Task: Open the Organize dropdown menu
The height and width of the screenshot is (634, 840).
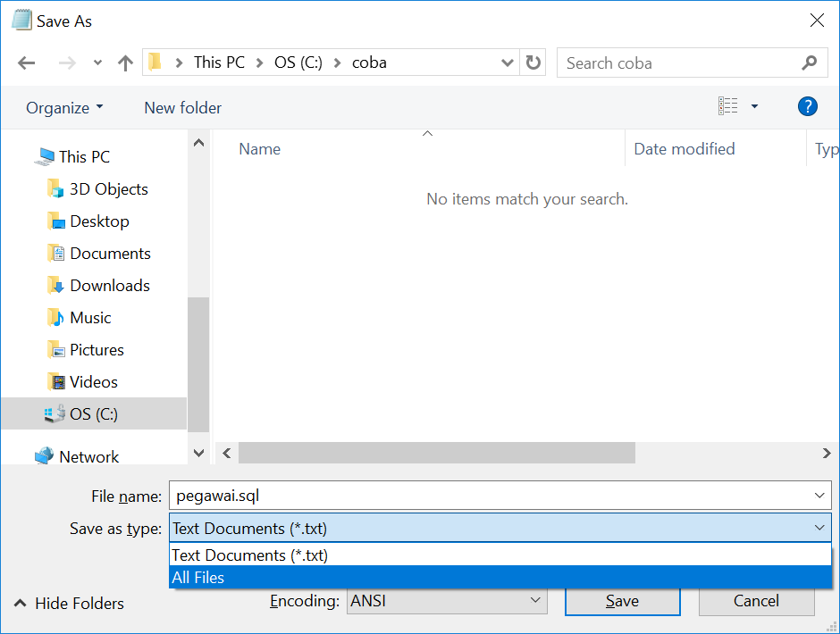Action: pos(63,106)
